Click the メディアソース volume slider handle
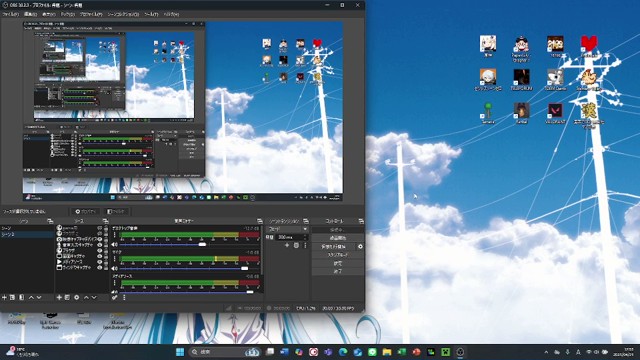 click(x=250, y=292)
